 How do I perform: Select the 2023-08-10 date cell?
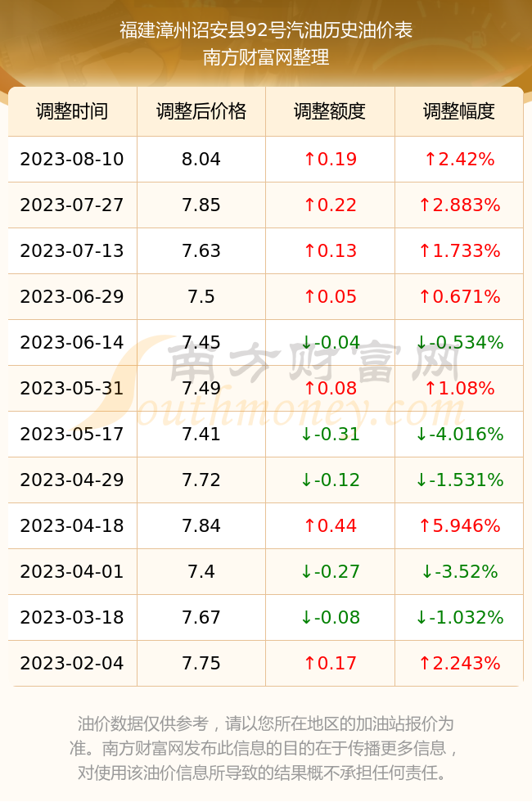72,159
